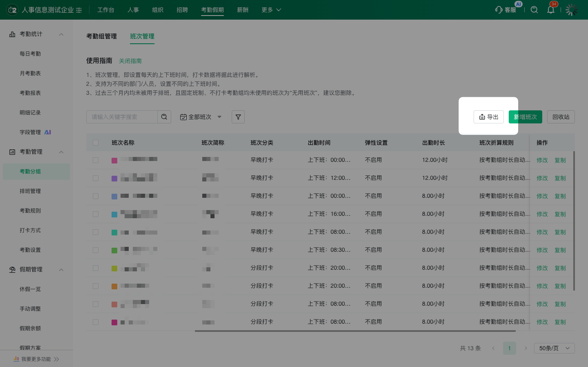588x367 pixels.
Task: Click the 导出 export button
Action: tap(489, 117)
